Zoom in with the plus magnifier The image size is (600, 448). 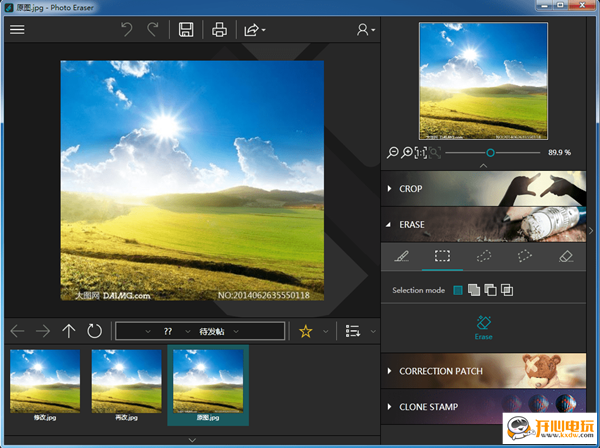coord(407,153)
